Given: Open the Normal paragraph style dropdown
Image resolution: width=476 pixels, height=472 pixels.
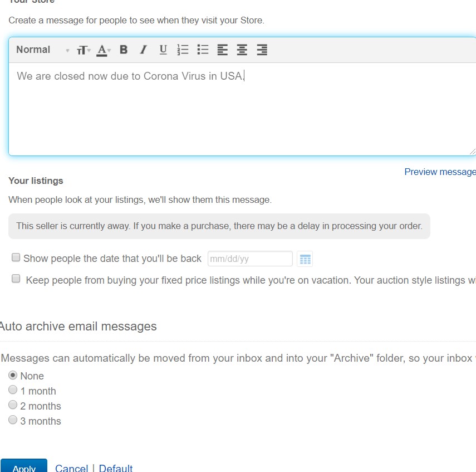Looking at the screenshot, I should (42, 50).
